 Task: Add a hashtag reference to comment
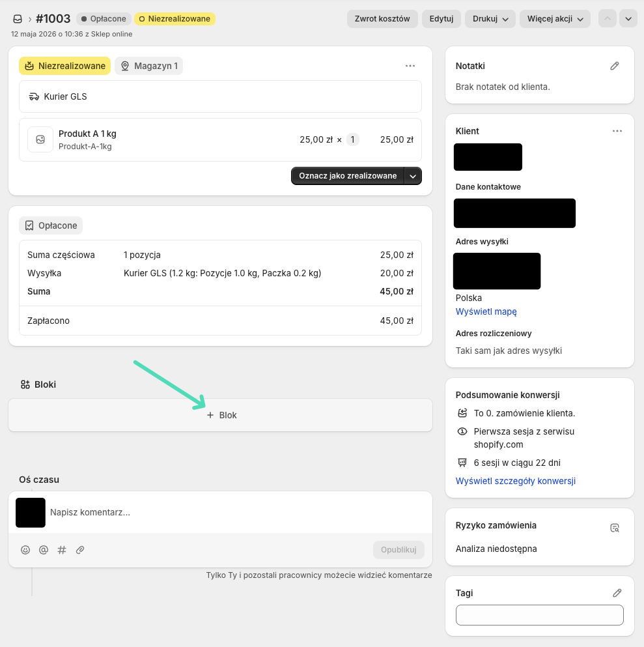pyautogui.click(x=62, y=550)
